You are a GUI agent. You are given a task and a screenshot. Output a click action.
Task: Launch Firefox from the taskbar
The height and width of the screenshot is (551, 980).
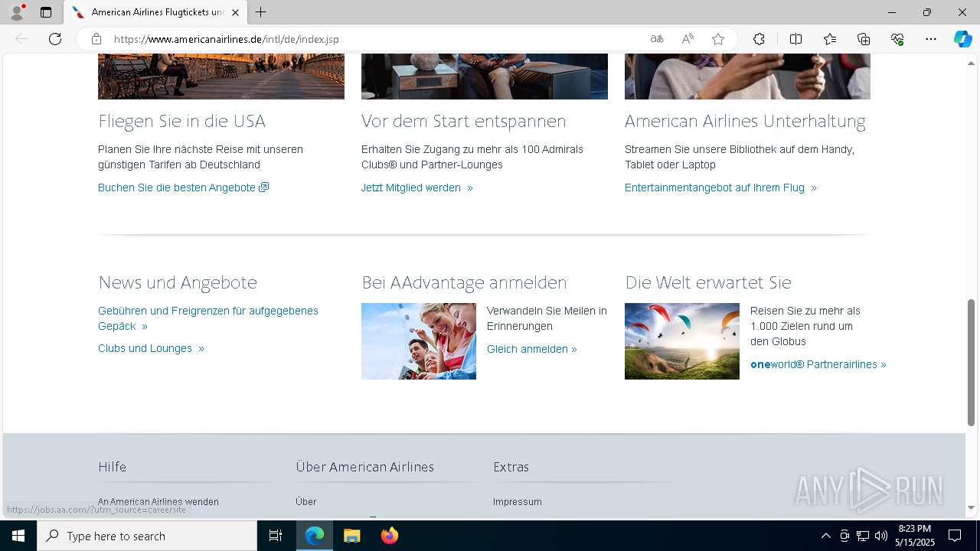tap(389, 536)
